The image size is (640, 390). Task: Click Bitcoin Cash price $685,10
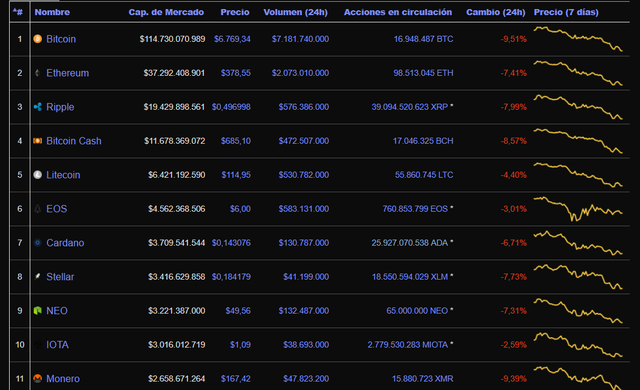point(236,141)
